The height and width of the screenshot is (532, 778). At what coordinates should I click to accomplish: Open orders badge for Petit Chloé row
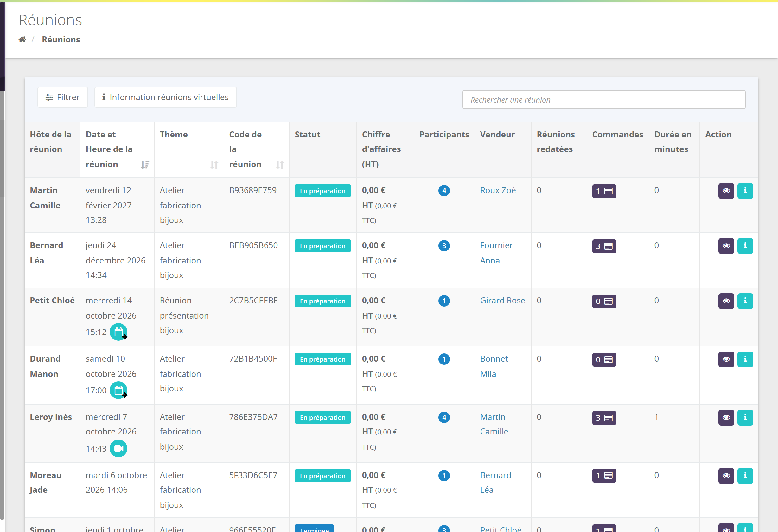pos(604,301)
